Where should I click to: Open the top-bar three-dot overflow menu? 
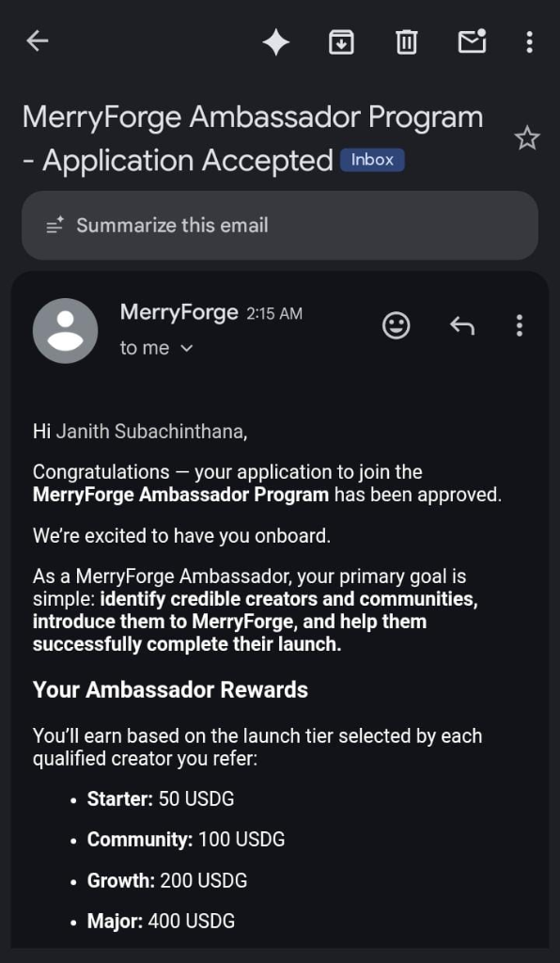(x=529, y=41)
